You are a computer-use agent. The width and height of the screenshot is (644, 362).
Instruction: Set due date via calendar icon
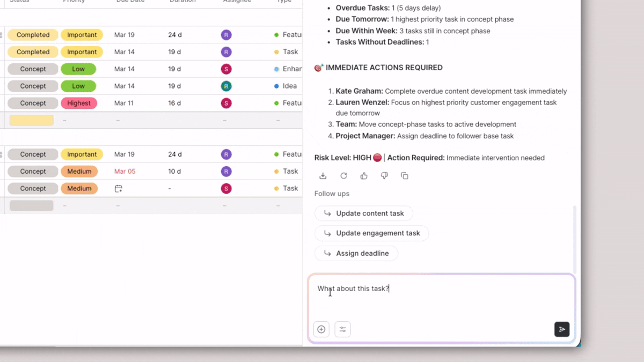tap(119, 189)
